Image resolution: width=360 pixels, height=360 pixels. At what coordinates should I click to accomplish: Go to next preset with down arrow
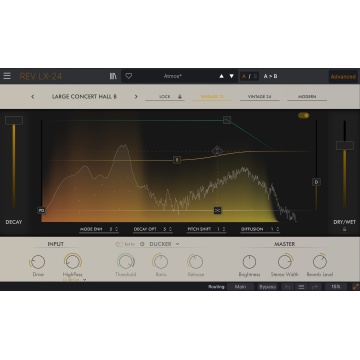[x=232, y=76]
